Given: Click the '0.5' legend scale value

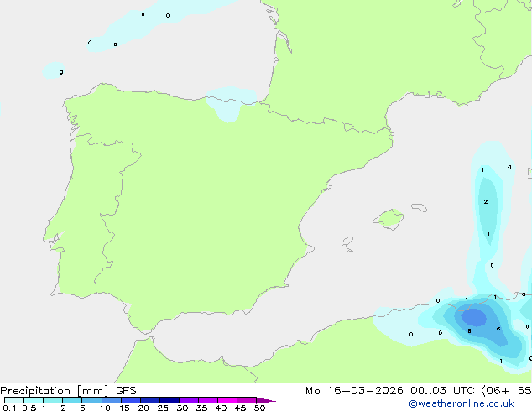Looking at the screenshot, I should [x=29, y=408].
